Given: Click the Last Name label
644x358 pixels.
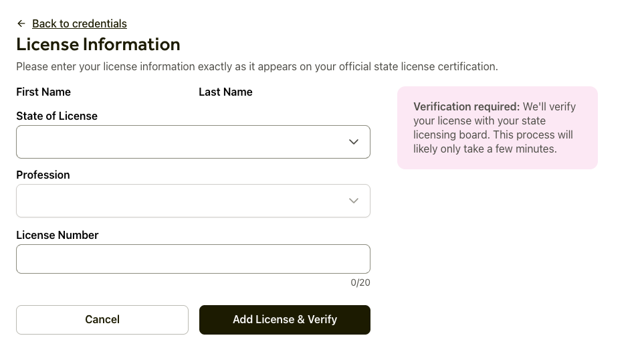Looking at the screenshot, I should 225,92.
